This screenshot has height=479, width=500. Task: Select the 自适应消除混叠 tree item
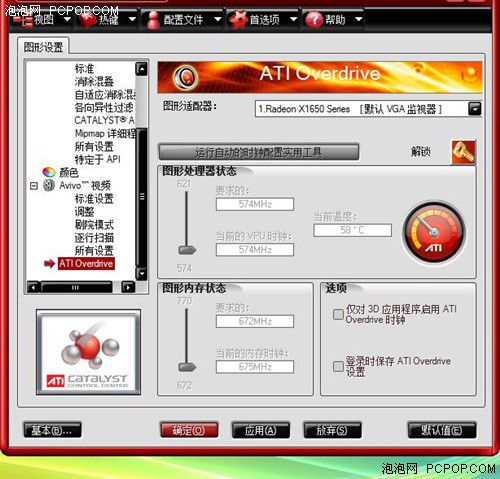pyautogui.click(x=105, y=94)
